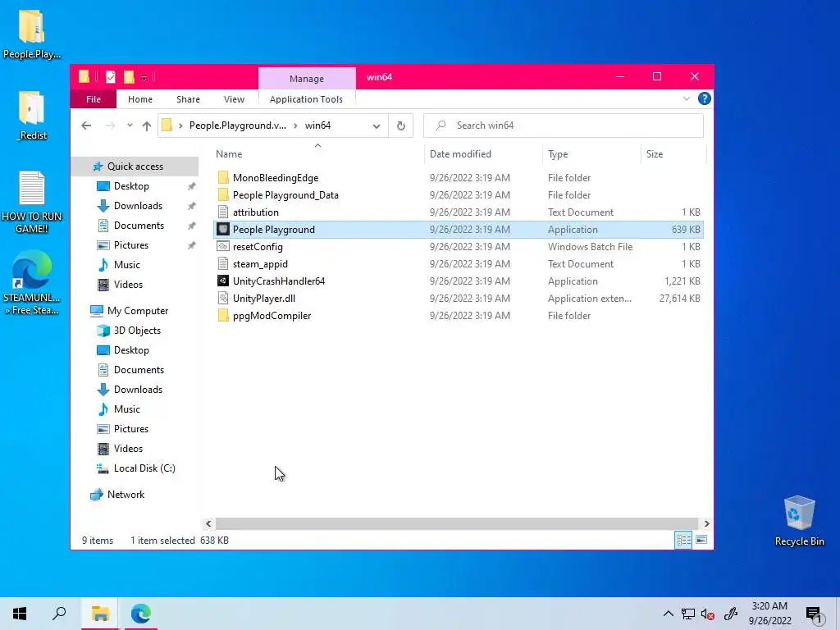This screenshot has width=840, height=630.
Task: Open the ppgModCompiler folder
Action: 272,316
